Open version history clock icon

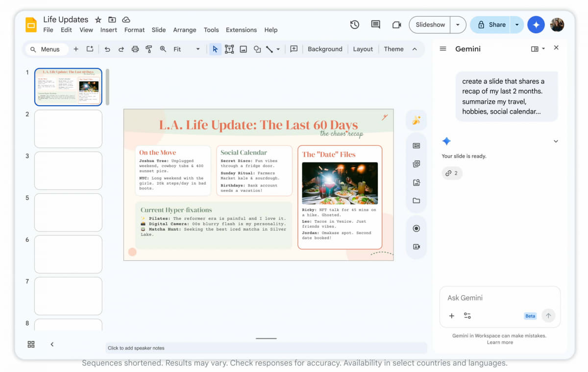(x=355, y=24)
